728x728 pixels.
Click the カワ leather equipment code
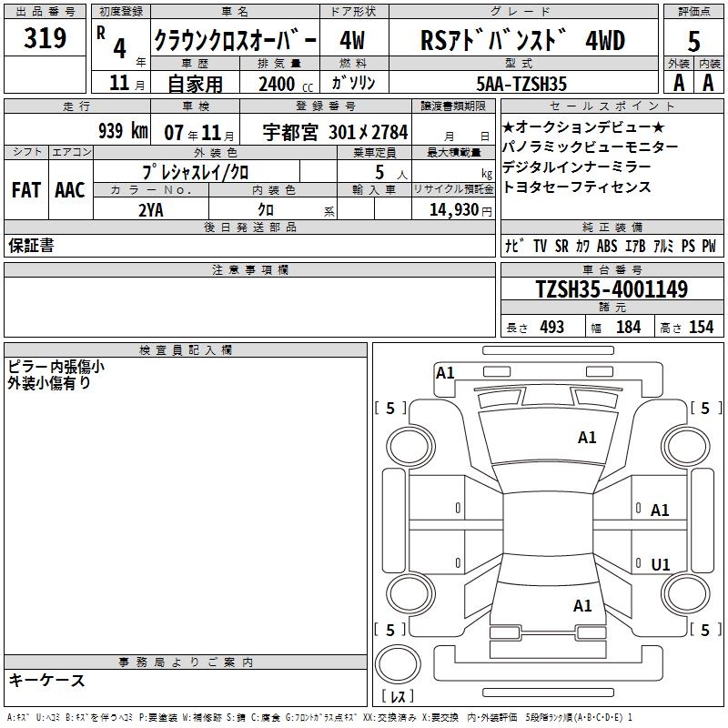[x=582, y=246]
